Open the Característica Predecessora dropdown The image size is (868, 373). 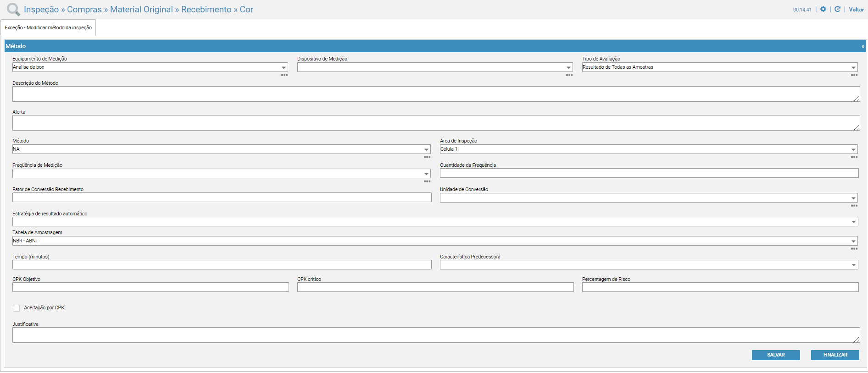click(649, 265)
